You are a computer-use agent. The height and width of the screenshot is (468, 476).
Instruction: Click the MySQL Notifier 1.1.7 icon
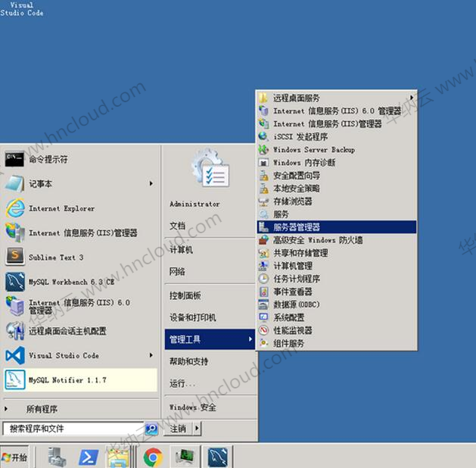[x=14, y=379]
